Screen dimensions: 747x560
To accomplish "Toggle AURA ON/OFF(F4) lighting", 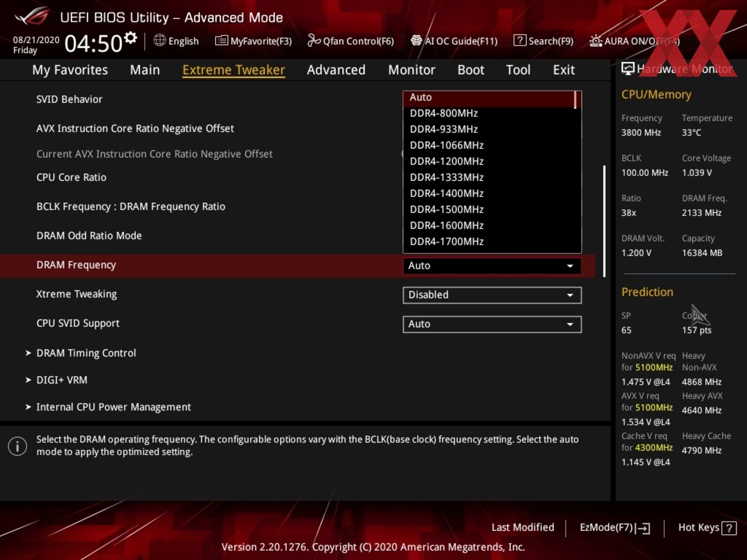I will 634,41.
